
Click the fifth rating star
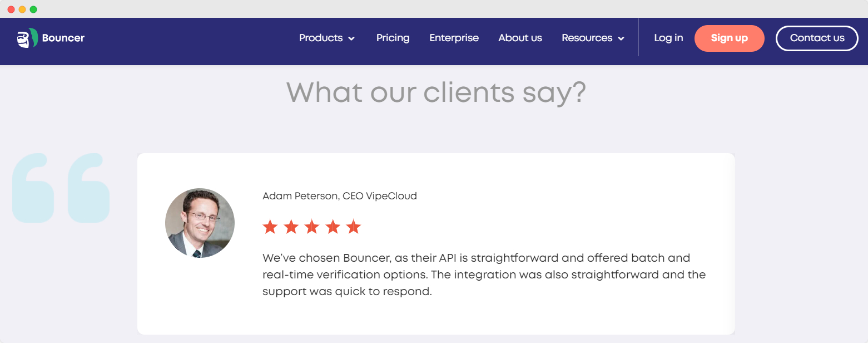click(x=354, y=227)
